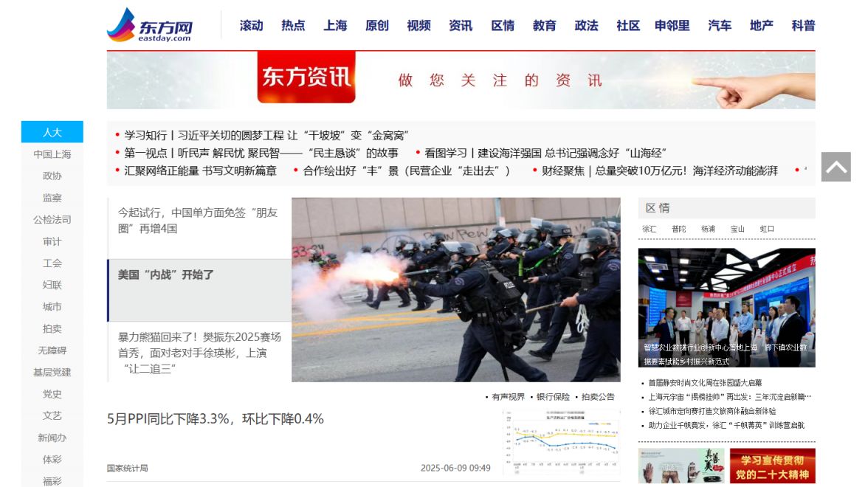Screen dimensions: 868x487
Task: Click the back-to-top arrow icon
Action: coord(836,167)
